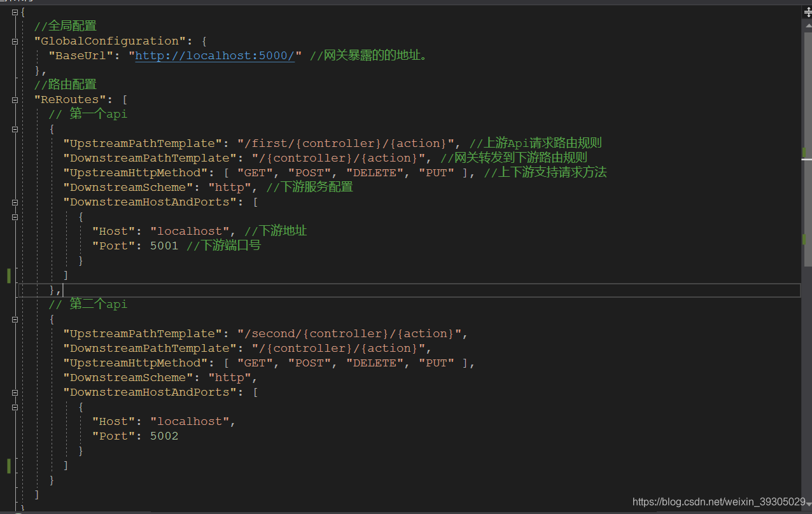
Task: Collapse the root JSON object outline box
Action: pos(15,11)
